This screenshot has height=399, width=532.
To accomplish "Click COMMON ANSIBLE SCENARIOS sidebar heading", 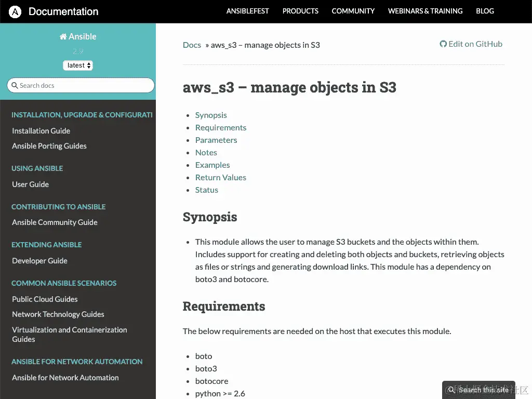I will [64, 283].
